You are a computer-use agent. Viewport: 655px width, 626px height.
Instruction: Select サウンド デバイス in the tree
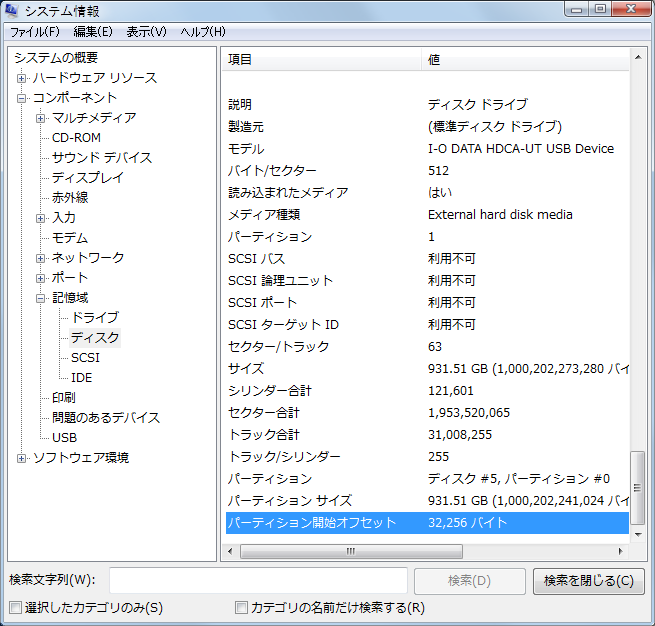pyautogui.click(x=102, y=158)
